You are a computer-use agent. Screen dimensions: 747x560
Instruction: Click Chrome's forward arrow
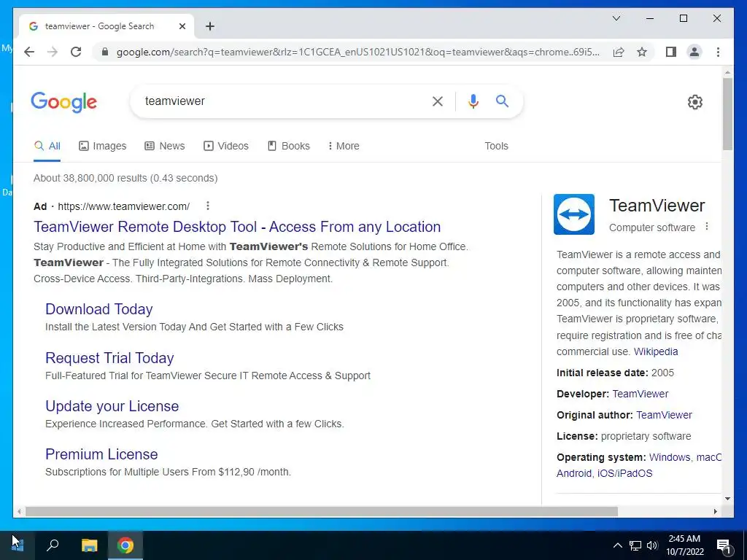coord(53,52)
